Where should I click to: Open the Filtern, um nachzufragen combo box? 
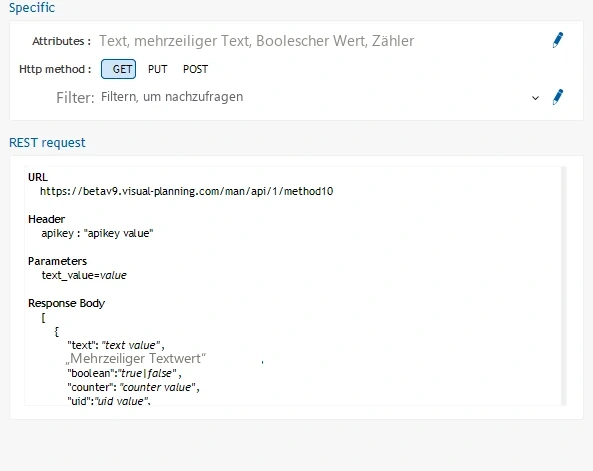click(320, 97)
